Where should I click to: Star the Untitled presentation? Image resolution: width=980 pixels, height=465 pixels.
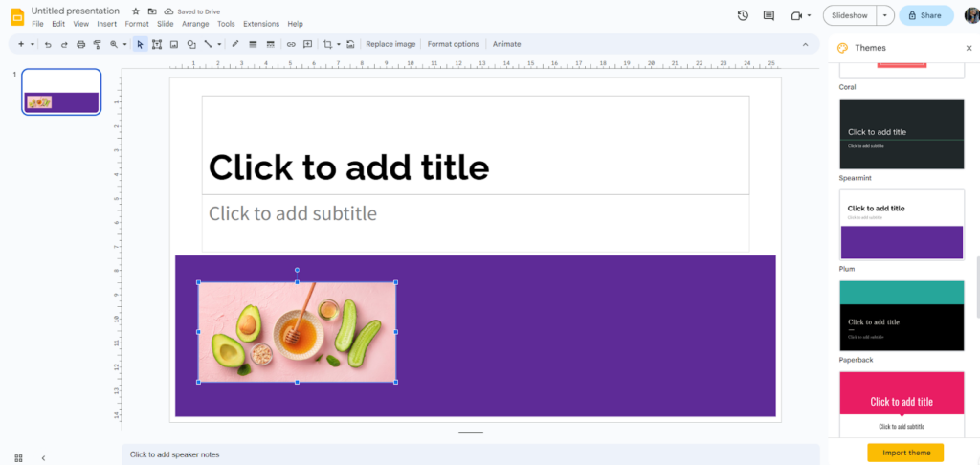coord(136,11)
